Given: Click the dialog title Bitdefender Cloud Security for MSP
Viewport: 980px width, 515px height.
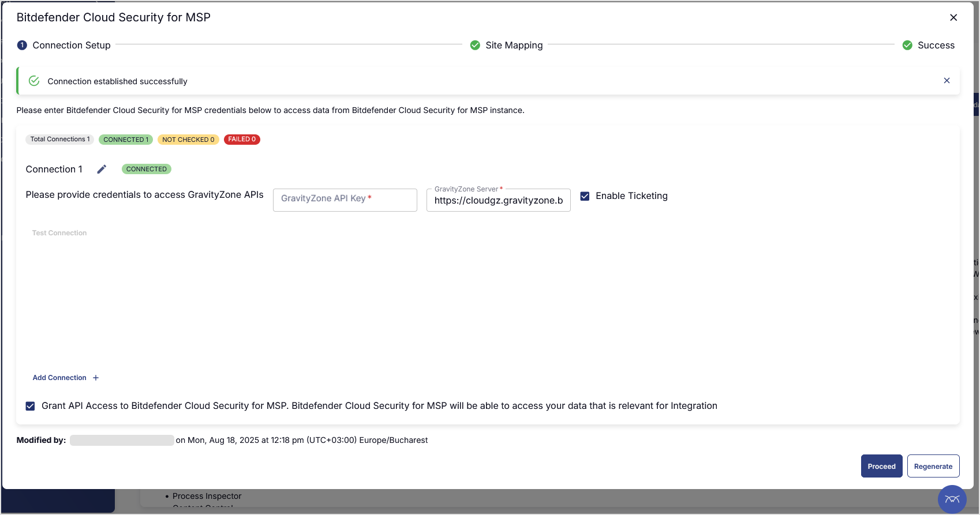Looking at the screenshot, I should tap(113, 17).
